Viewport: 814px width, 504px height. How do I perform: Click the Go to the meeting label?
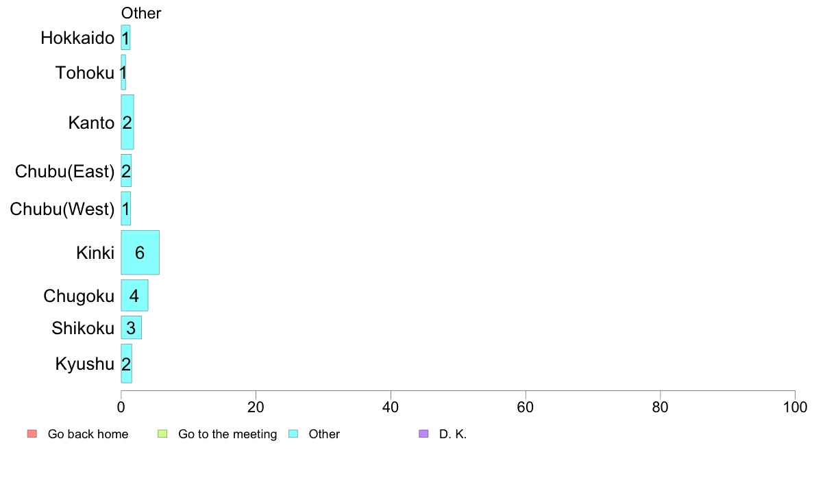tap(227, 434)
